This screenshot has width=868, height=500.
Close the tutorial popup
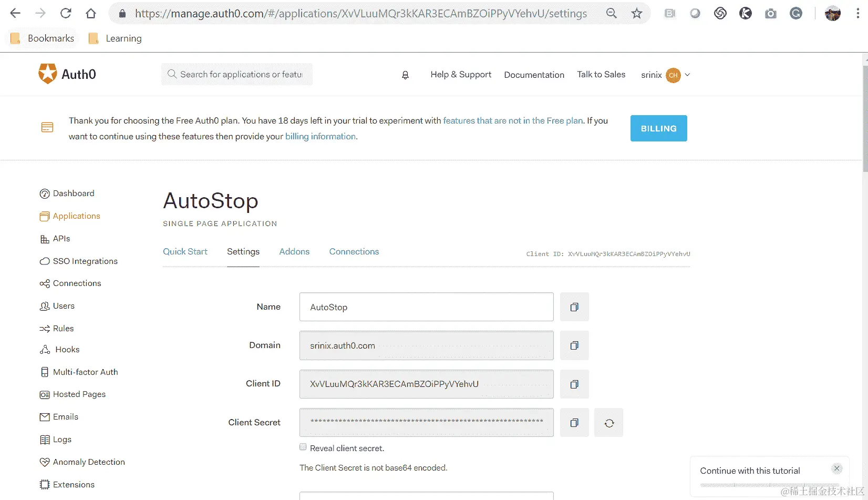[837, 468]
